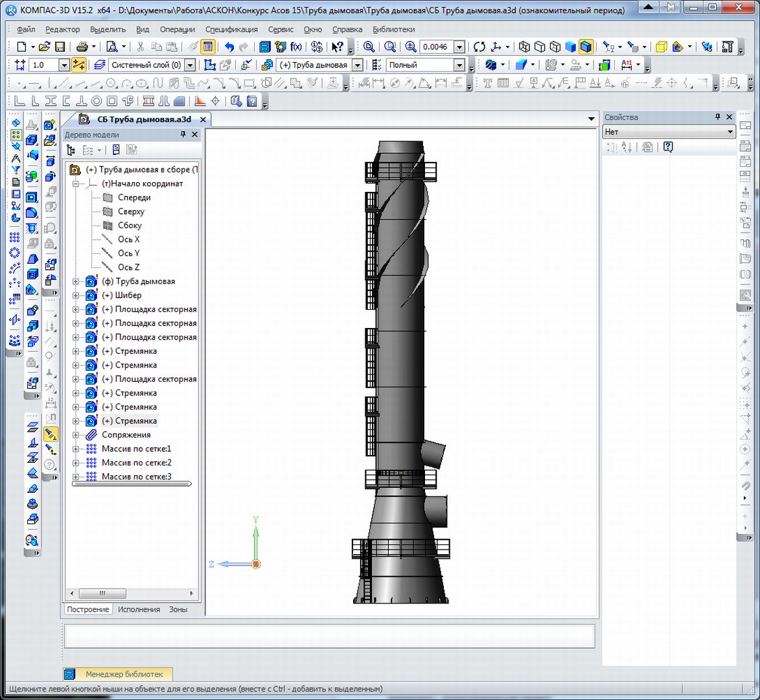Screen dimensions: 760x700
Task: Click the Undo arrow icon
Action: pos(229,47)
